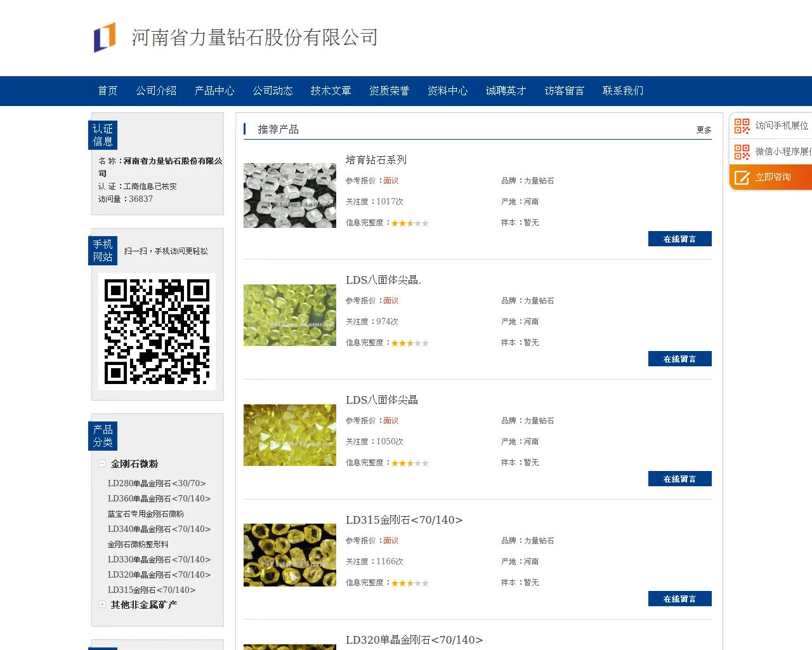Click the company logo icon
This screenshot has height=650, width=812.
click(x=105, y=37)
